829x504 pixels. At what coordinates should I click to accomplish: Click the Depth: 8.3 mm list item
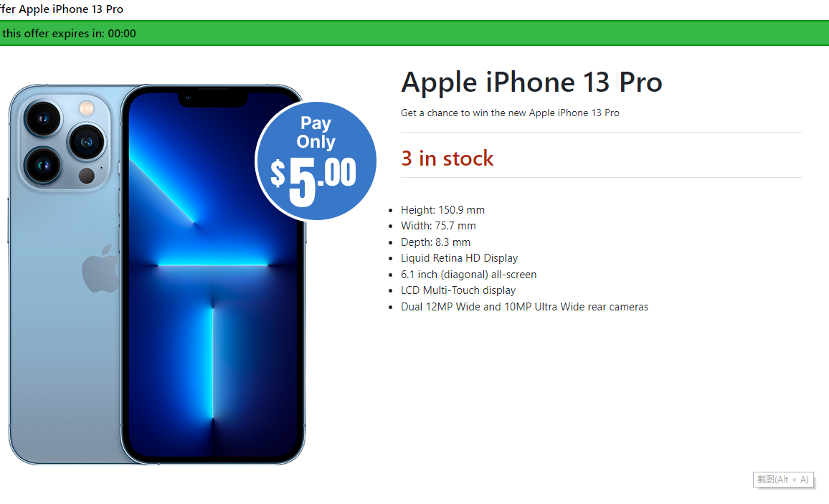click(x=435, y=242)
